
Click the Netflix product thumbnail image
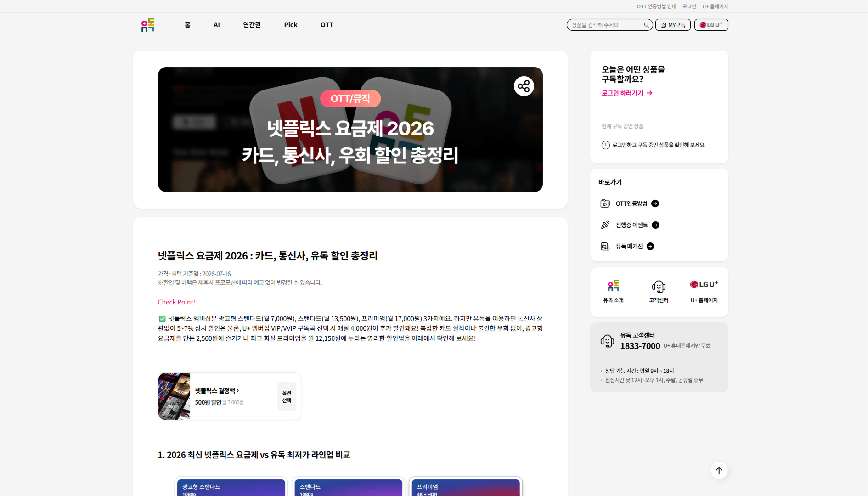click(174, 396)
